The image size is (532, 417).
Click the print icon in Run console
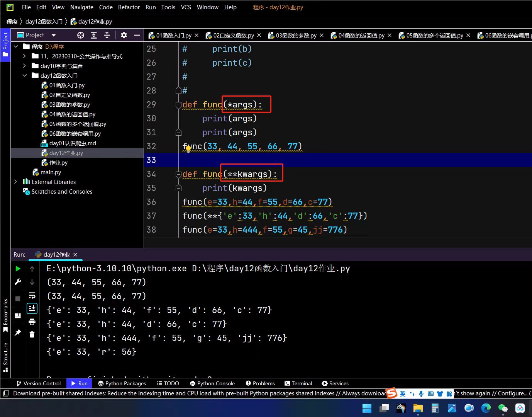(x=32, y=322)
